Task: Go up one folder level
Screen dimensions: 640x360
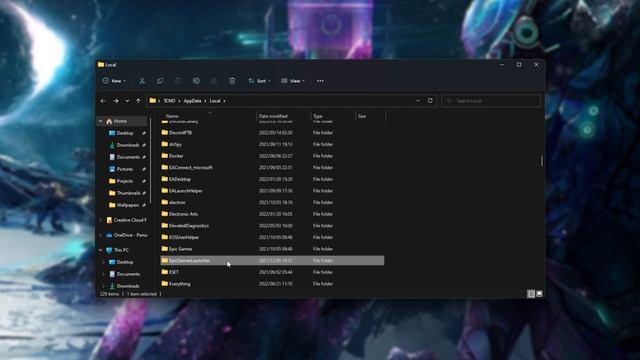Action: pyautogui.click(x=138, y=101)
